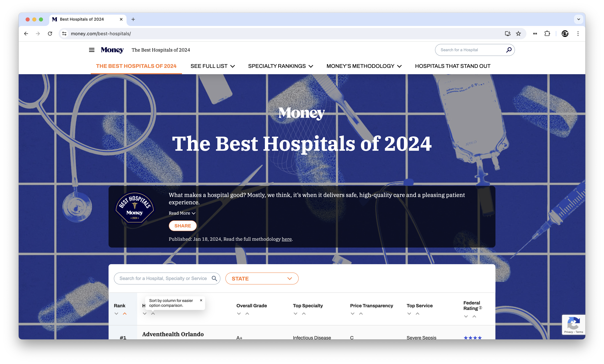Dismiss the sort-by-column tooltip

(201, 300)
